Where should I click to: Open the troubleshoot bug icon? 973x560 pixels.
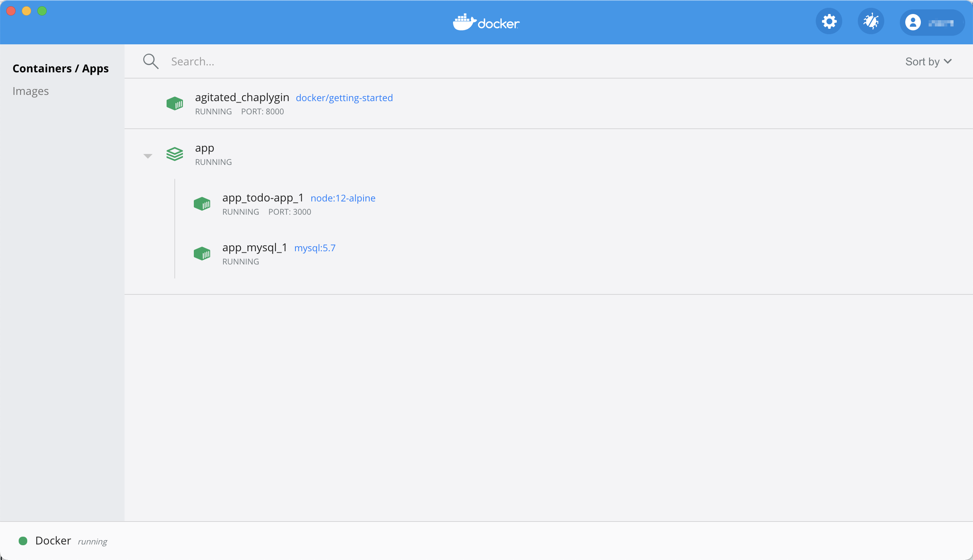[871, 21]
